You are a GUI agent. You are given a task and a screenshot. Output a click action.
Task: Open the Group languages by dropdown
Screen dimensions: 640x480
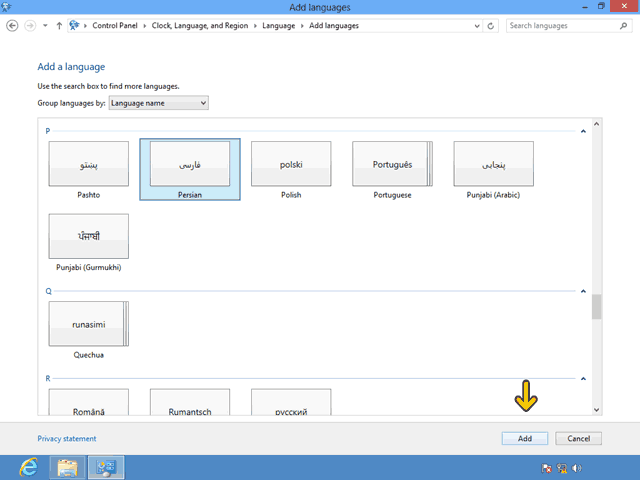coord(158,103)
